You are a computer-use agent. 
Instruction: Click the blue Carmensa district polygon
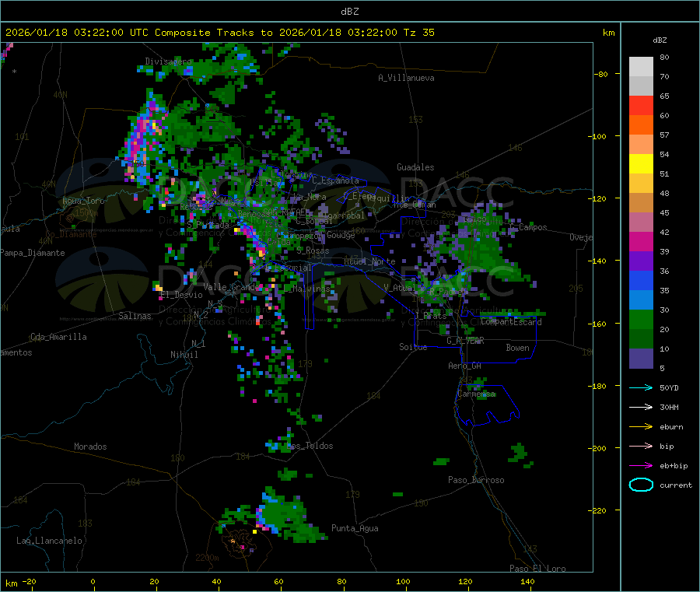point(488,404)
